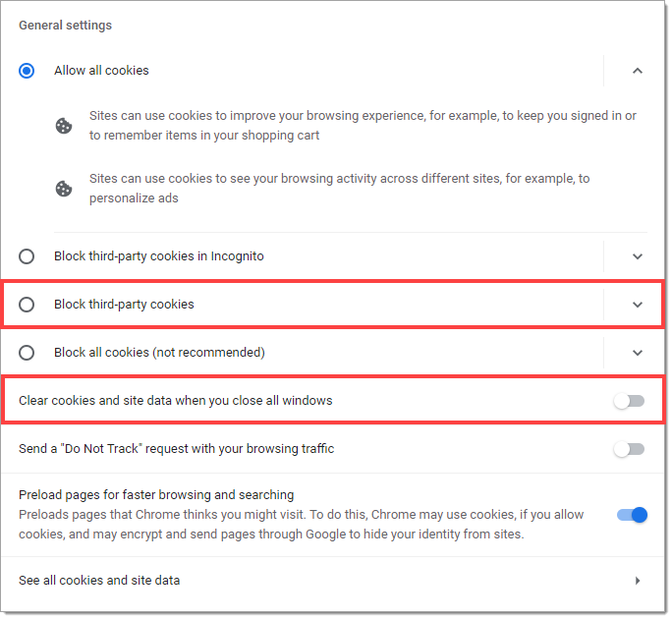Screen dimensions: 672x619
Task: Click the Send a "Do Not Track" request label
Action: [x=177, y=448]
